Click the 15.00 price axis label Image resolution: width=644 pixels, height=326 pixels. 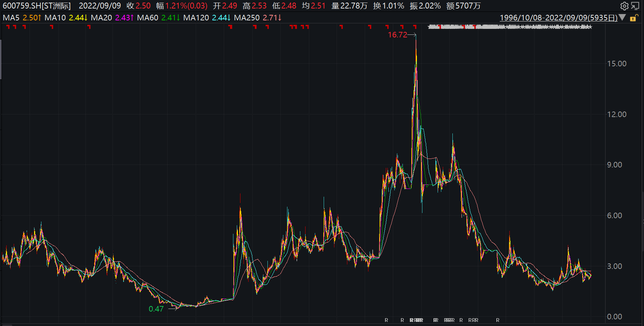617,64
